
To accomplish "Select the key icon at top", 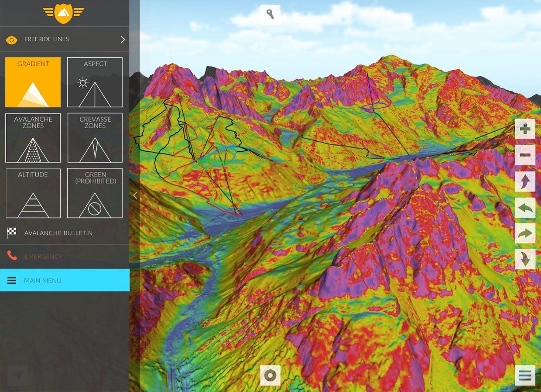I will pos(270,14).
